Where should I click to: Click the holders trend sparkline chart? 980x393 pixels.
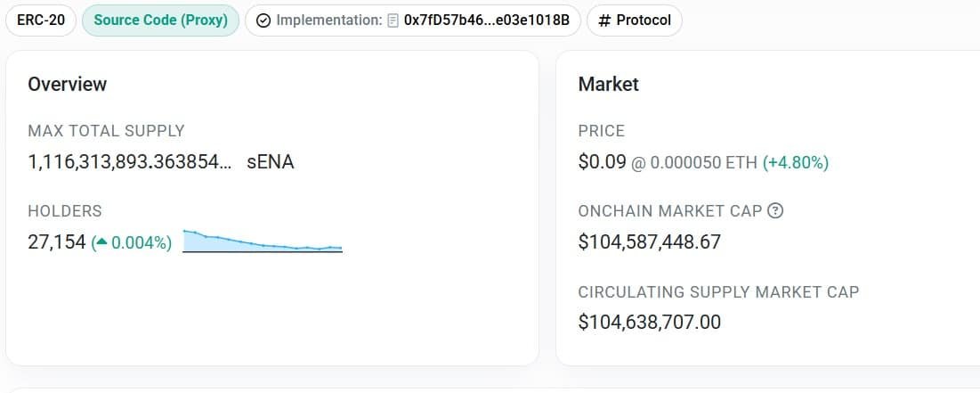click(x=263, y=241)
